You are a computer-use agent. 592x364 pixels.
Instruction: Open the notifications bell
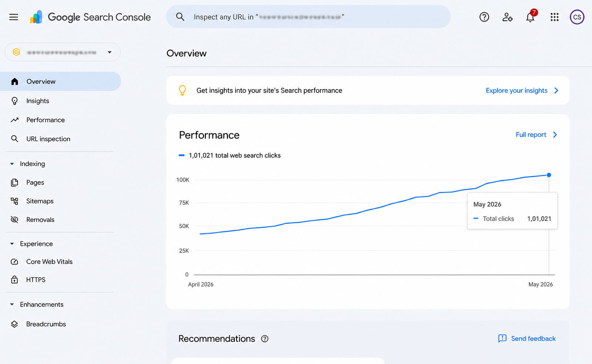[531, 17]
